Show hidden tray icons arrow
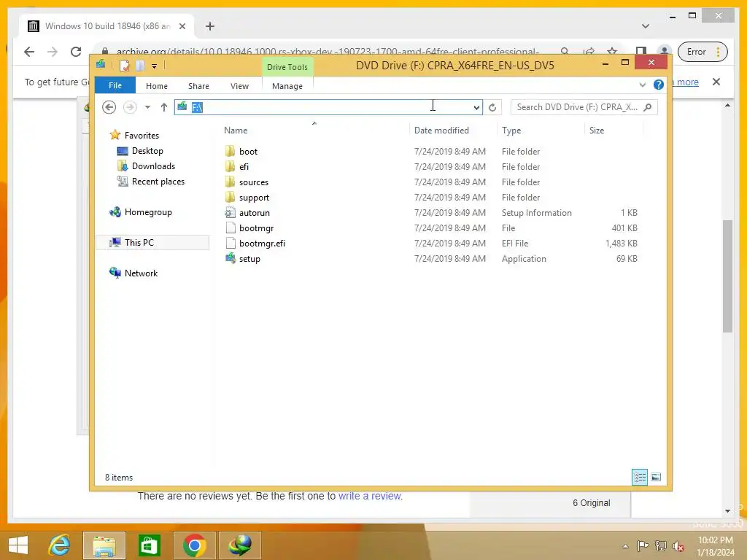 (x=625, y=546)
